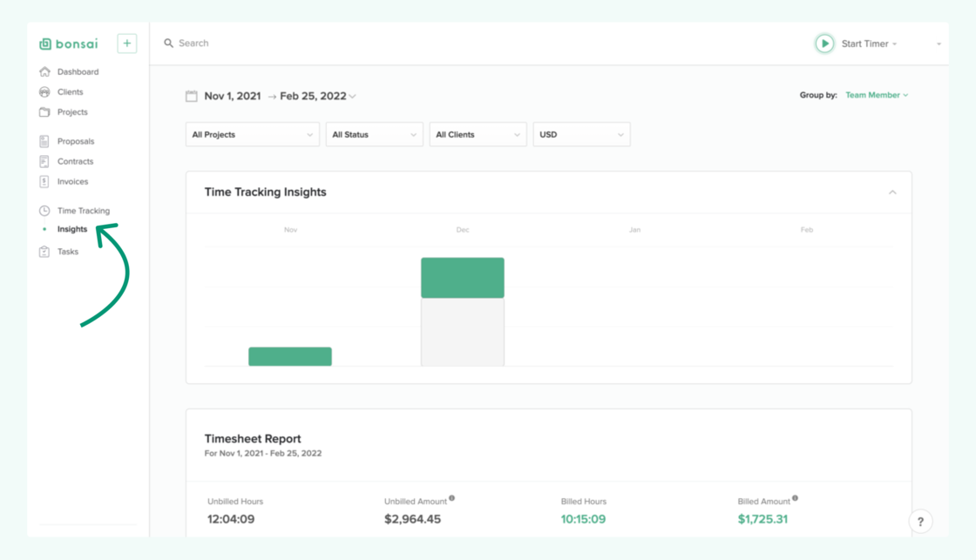Open the date range picker chevron
The height and width of the screenshot is (560, 976).
[x=353, y=97]
